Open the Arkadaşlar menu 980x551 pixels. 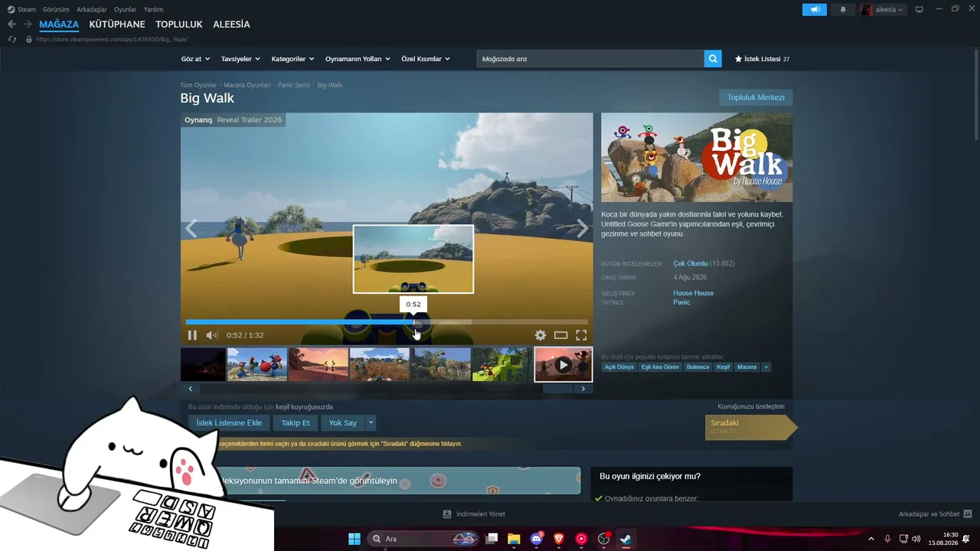[92, 9]
